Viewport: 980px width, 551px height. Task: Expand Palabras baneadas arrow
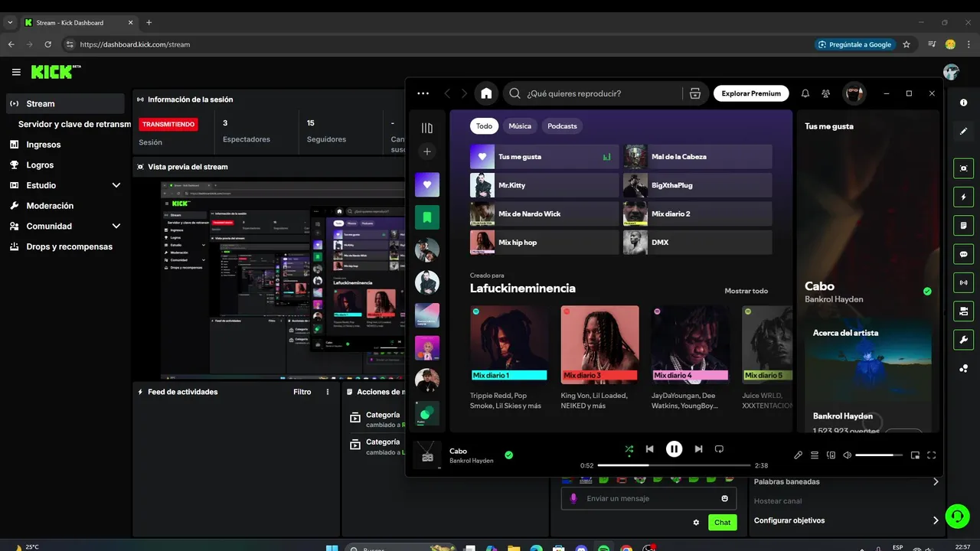click(935, 482)
